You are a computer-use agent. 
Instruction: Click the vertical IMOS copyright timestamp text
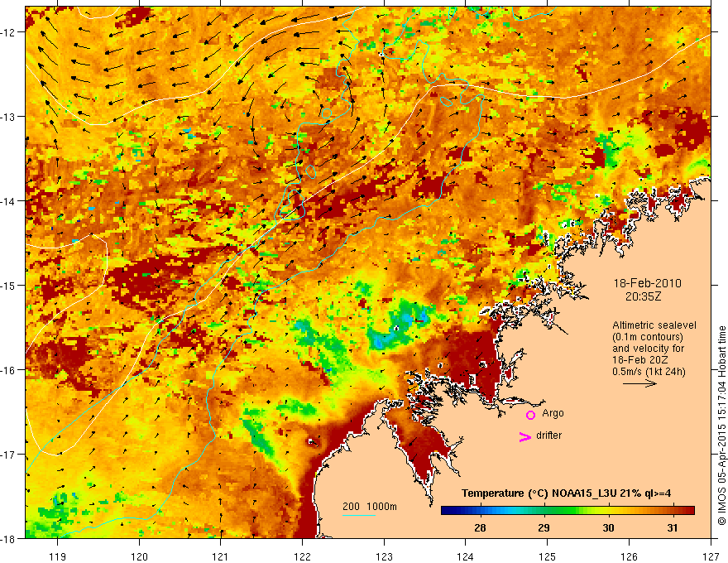click(721, 426)
